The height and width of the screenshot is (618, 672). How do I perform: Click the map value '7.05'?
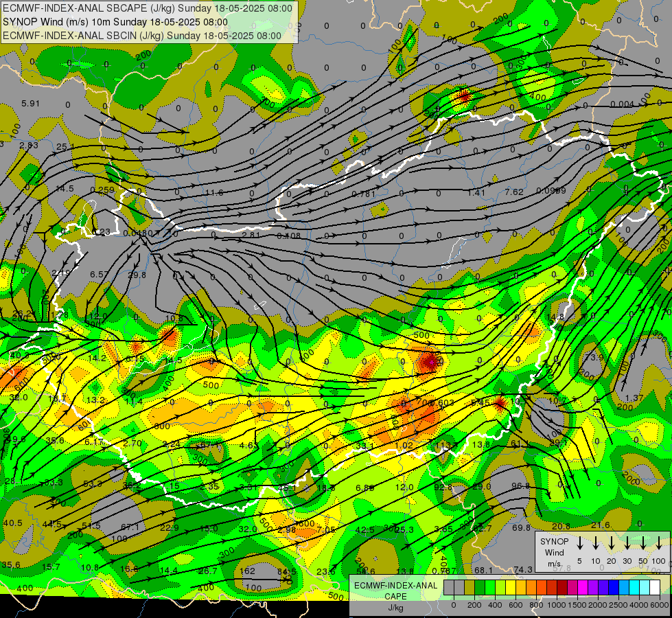326,529
